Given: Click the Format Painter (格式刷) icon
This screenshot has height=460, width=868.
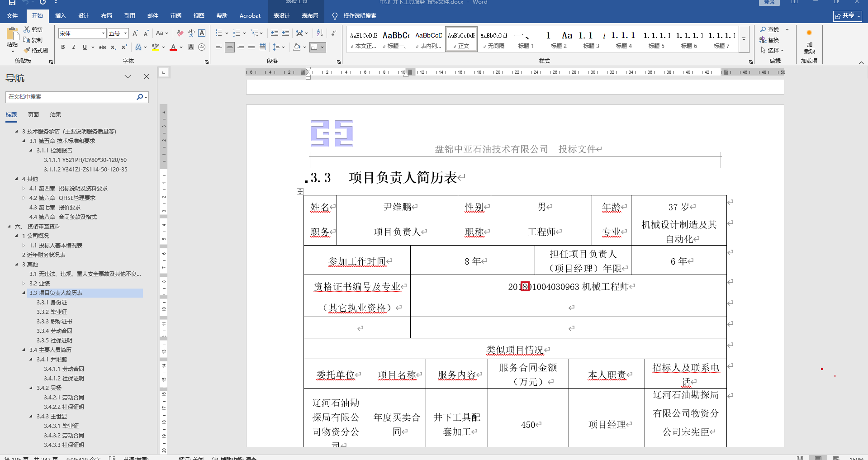Looking at the screenshot, I should [27, 50].
